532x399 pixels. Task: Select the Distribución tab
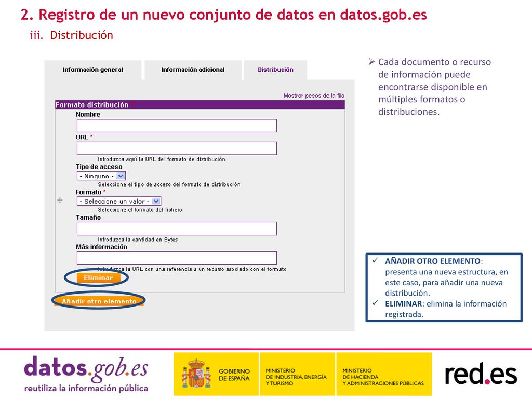[x=275, y=70]
